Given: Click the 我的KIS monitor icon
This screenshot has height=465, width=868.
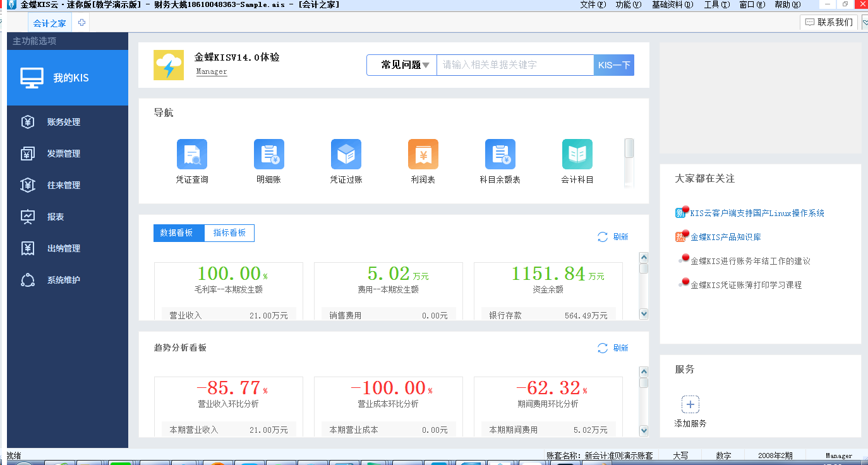Looking at the screenshot, I should coord(32,78).
